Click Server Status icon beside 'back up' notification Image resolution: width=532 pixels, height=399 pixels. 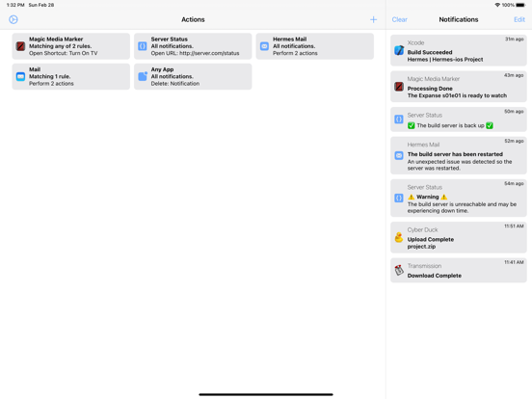tap(399, 120)
